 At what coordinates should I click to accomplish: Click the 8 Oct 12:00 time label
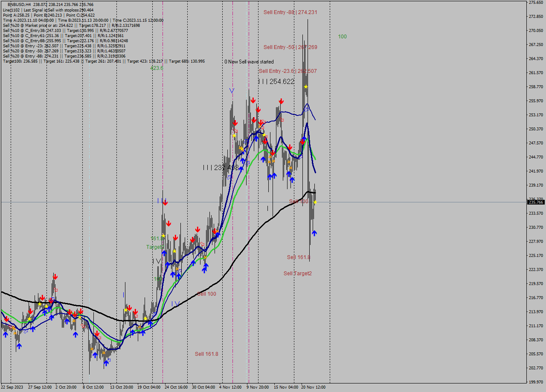(93, 387)
